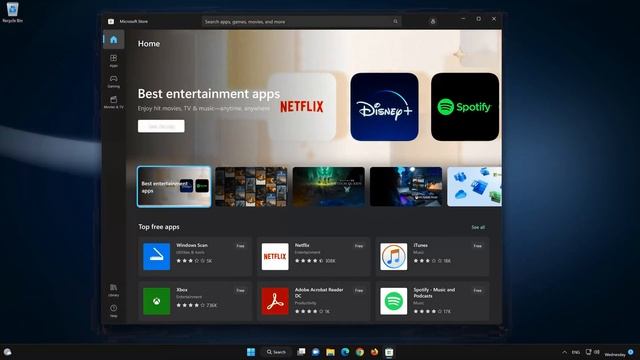Viewport: 640px width, 360px height.
Task: Open the Disney+ tile in the hero banner
Action: coord(384,107)
